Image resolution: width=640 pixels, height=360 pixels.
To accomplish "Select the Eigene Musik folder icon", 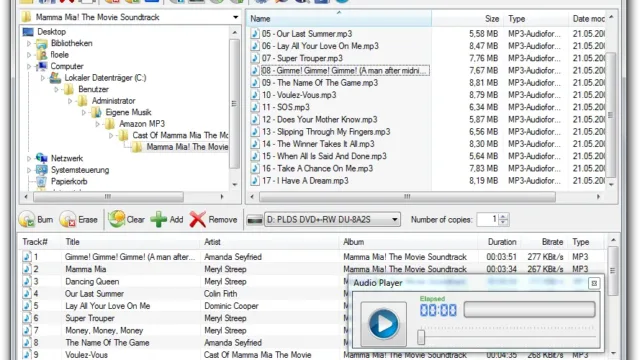I will tap(96, 112).
